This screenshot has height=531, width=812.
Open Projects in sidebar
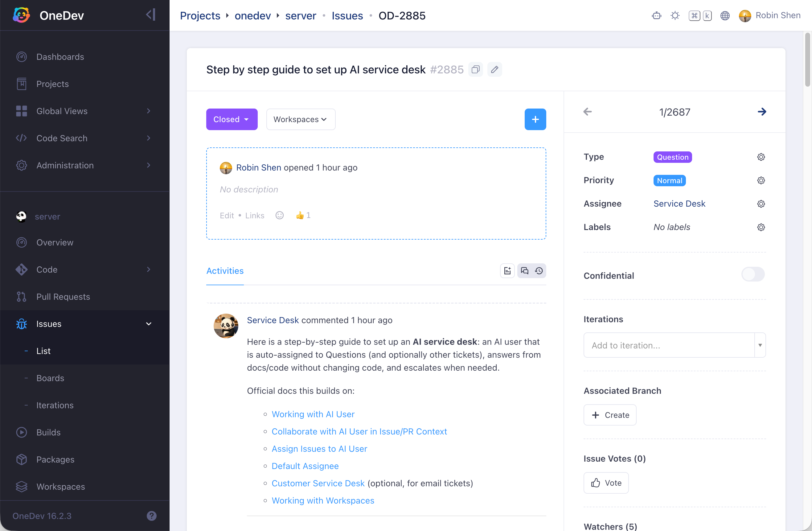(x=84, y=84)
